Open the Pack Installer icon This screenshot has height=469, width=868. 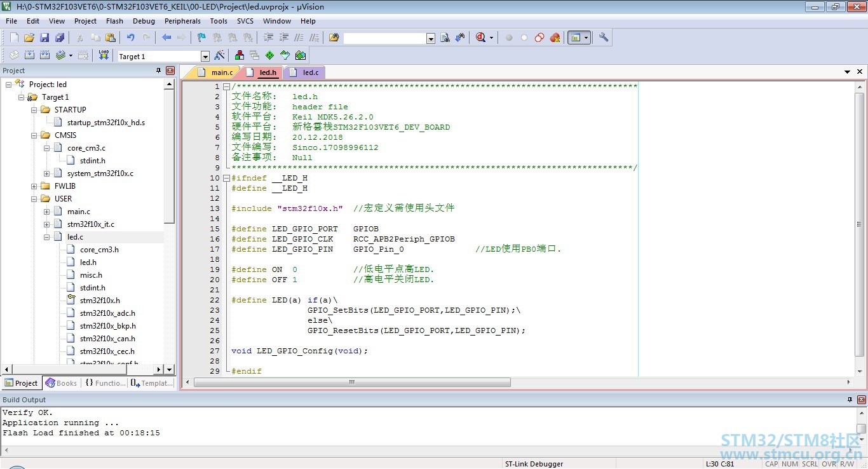pyautogui.click(x=301, y=55)
